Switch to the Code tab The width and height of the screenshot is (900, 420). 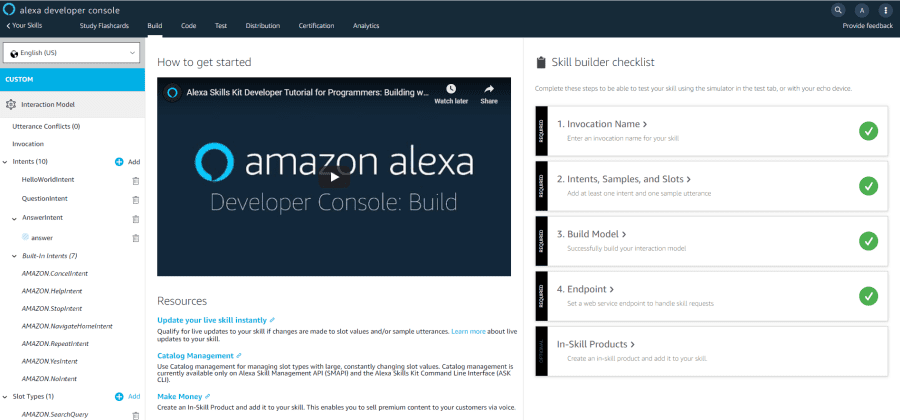point(188,26)
